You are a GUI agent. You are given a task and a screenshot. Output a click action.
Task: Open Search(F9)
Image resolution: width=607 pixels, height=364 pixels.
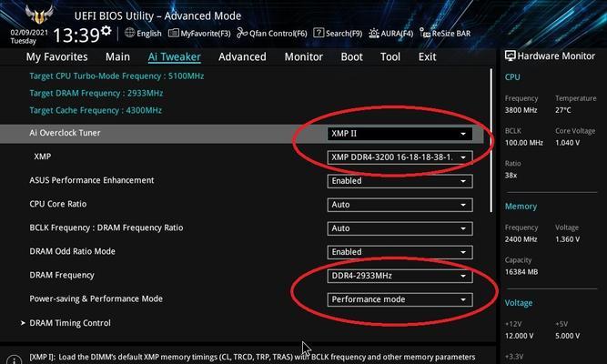point(344,34)
